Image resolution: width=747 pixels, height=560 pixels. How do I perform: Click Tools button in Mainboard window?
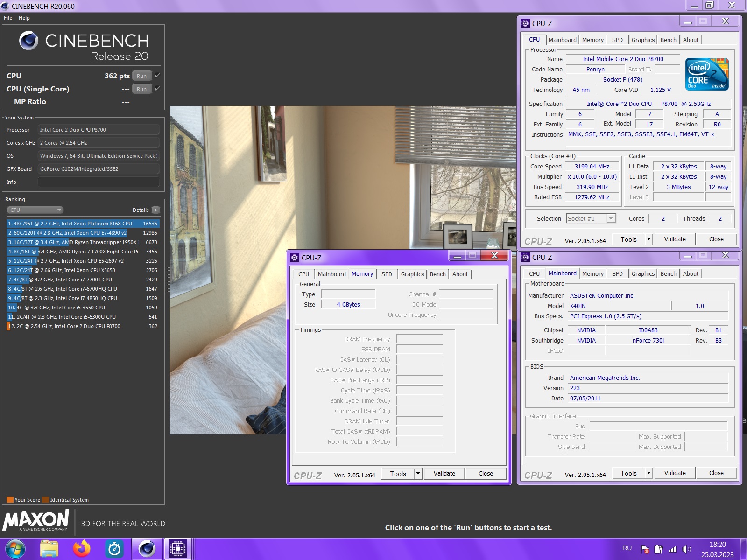(628, 473)
